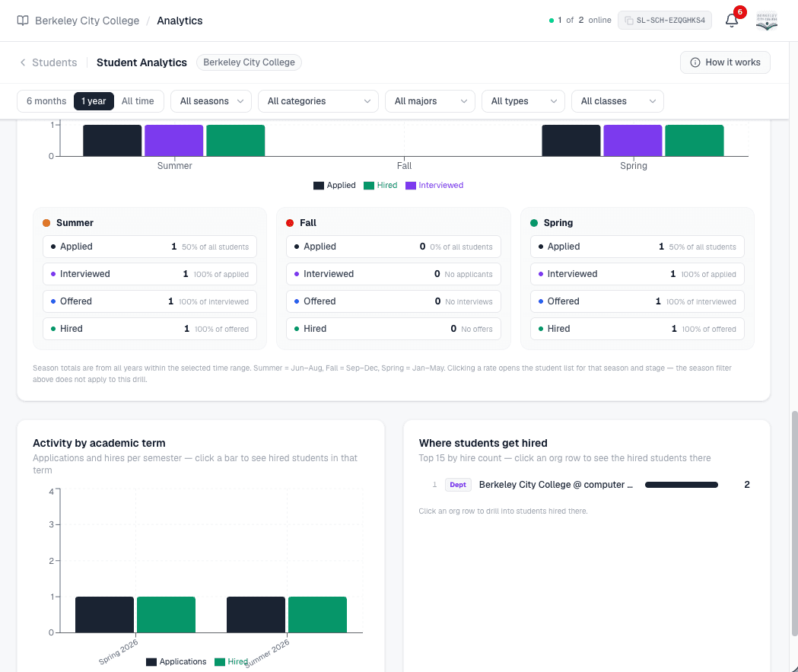This screenshot has width=798, height=672.
Task: Expand the All classes dropdown
Action: point(618,100)
